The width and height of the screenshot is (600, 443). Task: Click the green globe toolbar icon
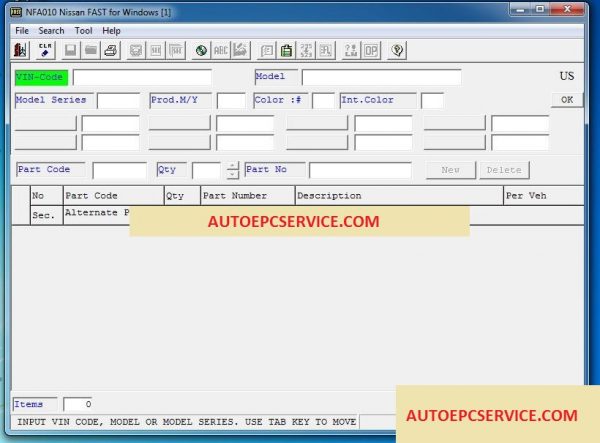click(201, 50)
